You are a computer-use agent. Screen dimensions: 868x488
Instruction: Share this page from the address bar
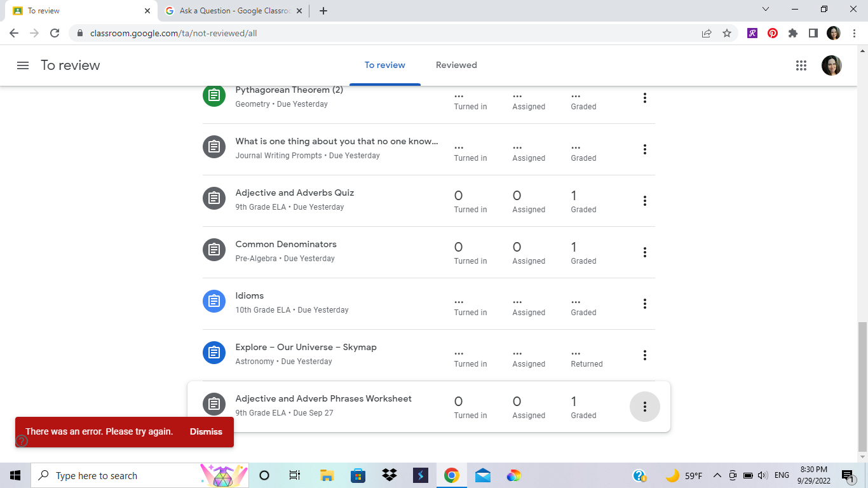pos(707,33)
